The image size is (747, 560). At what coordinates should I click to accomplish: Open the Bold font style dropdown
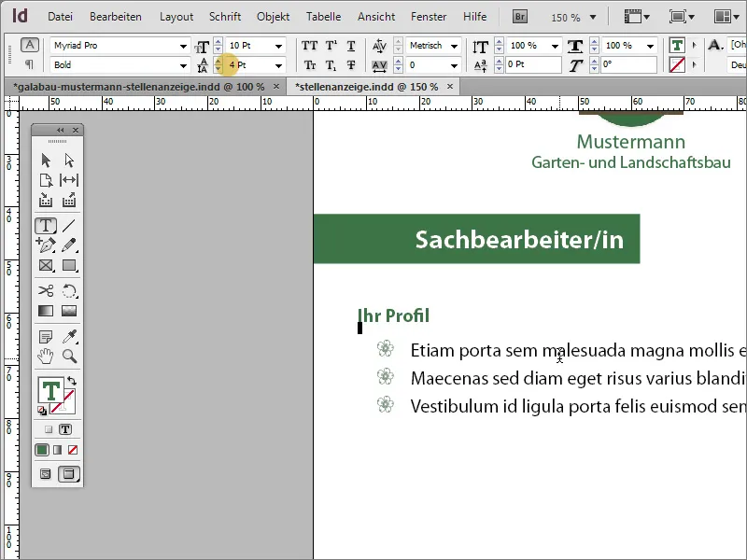183,65
